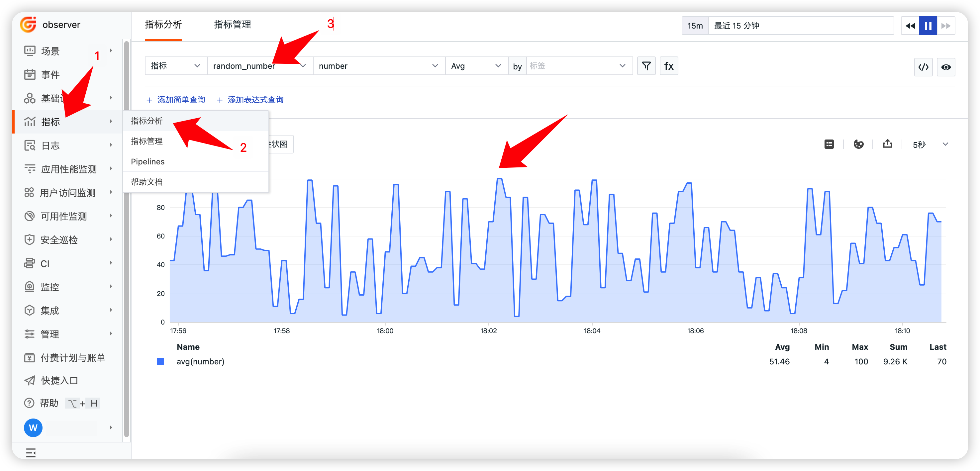
Task: Expand the Avg aggregation dropdown
Action: [476, 66]
